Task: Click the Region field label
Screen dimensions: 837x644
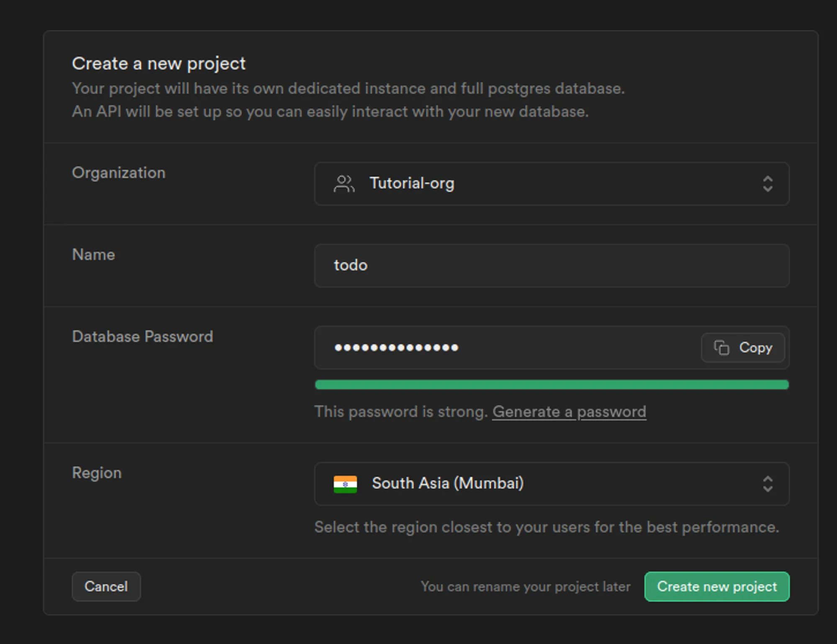Action: tap(97, 473)
